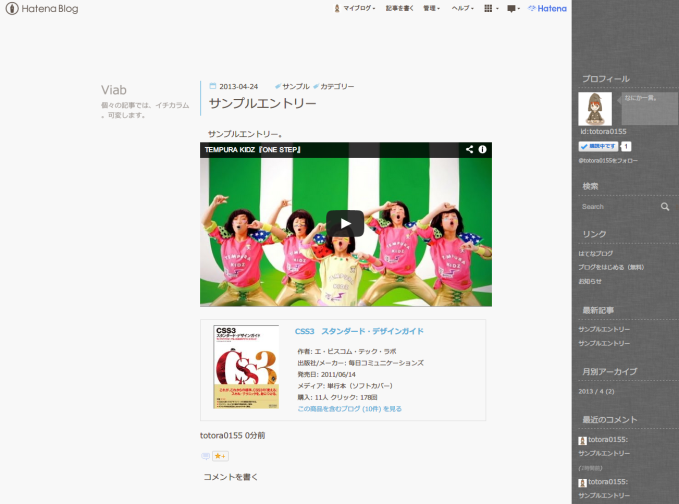The height and width of the screenshot is (504, 679).
Task: Click コメントを書く to write a comment
Action: [230, 477]
